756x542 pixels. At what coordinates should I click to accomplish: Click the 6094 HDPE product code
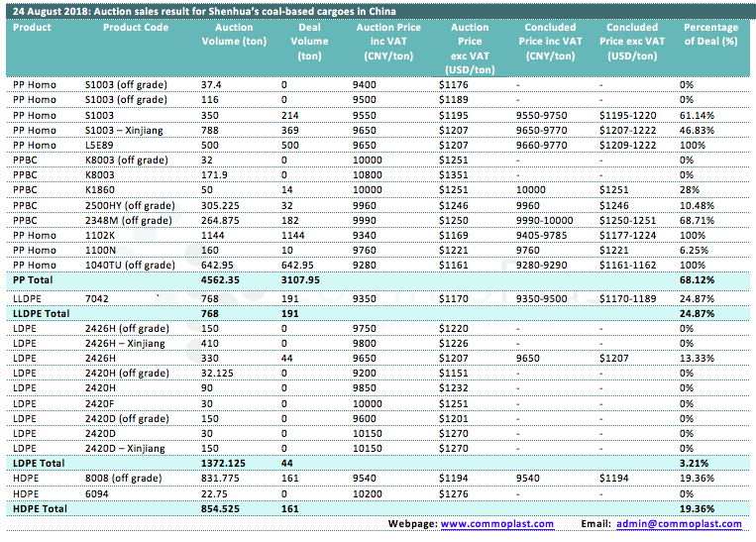point(97,493)
